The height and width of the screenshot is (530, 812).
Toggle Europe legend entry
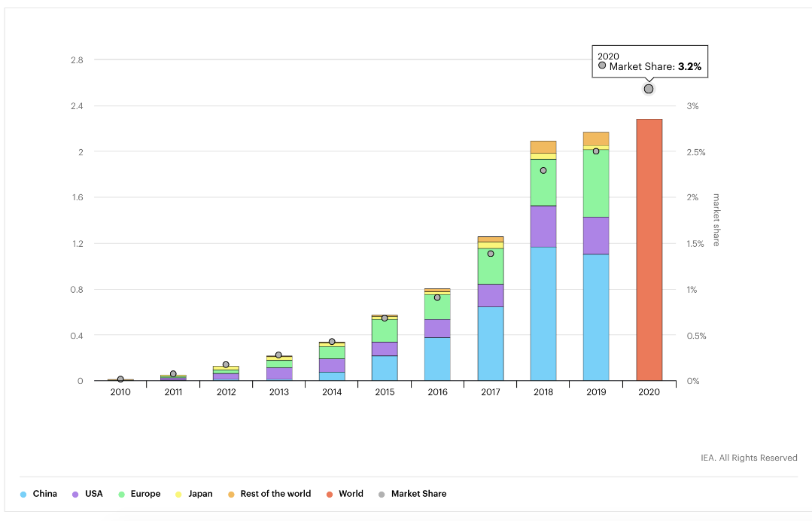coord(139,494)
